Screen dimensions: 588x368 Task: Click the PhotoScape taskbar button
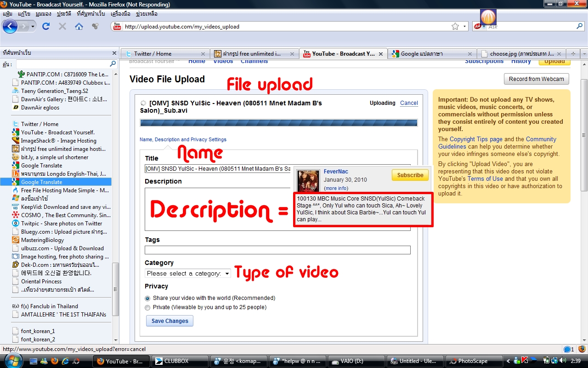474,361
